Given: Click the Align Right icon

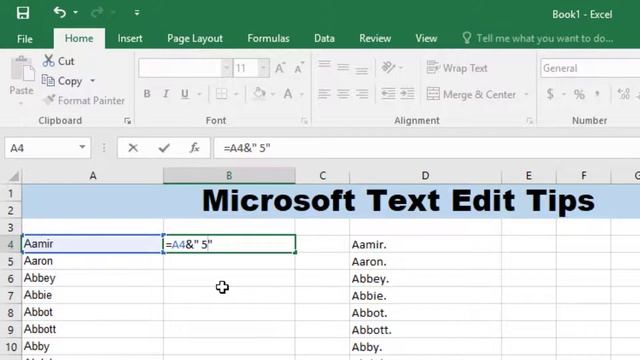Looking at the screenshot, I should tap(362, 94).
